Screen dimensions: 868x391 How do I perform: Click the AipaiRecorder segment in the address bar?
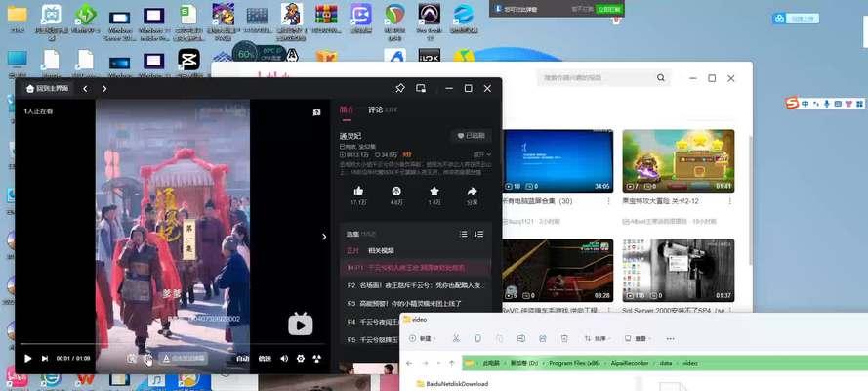click(629, 364)
